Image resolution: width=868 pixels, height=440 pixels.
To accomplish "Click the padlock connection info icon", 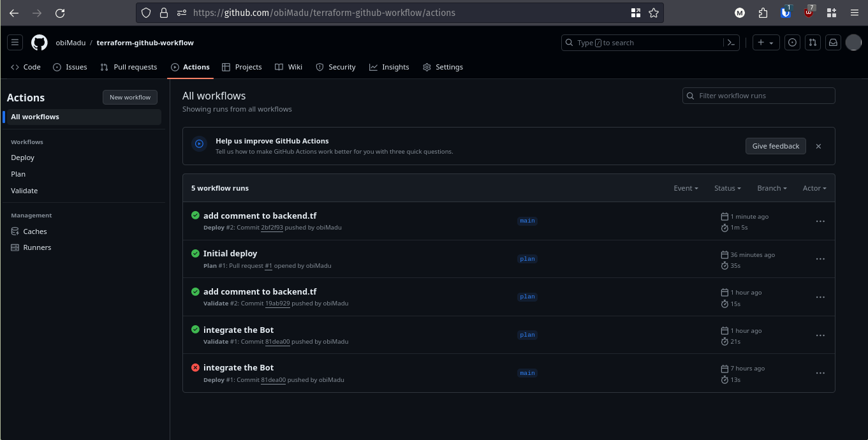I will point(164,13).
